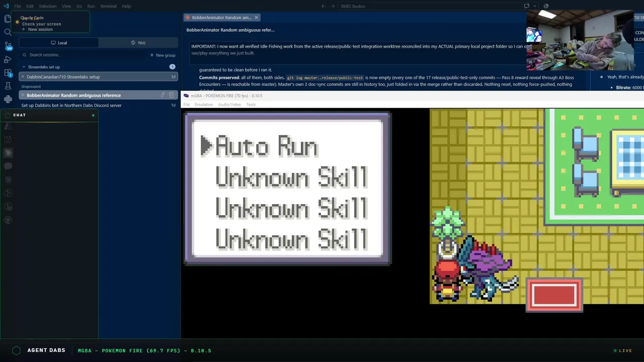Select the BobberAnimator Random editor tab
This screenshot has width=644, height=362.
(x=222, y=18)
